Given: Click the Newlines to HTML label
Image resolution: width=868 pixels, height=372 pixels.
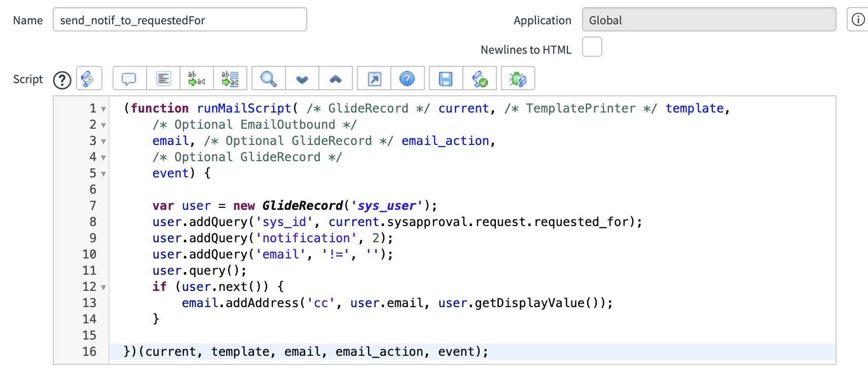Looking at the screenshot, I should click(526, 50).
